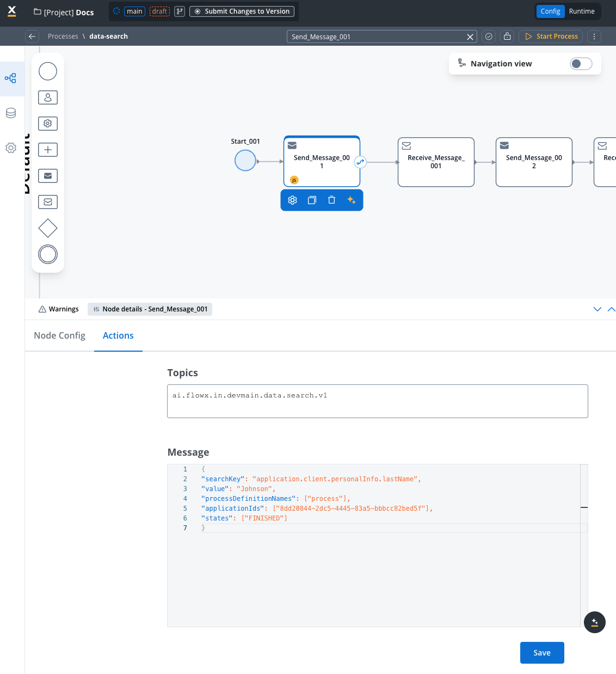
Task: Select Node details - Send_Message_001 tab
Action: pyautogui.click(x=150, y=309)
